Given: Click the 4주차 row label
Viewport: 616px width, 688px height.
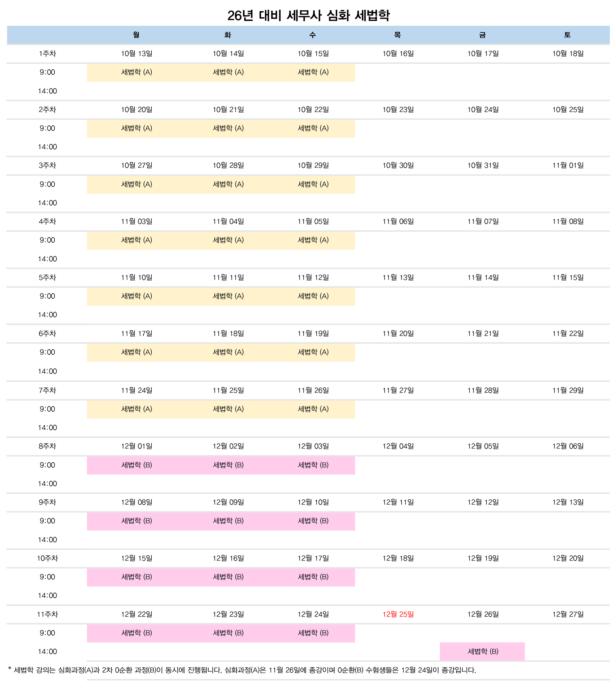Looking at the screenshot, I should tap(47, 222).
